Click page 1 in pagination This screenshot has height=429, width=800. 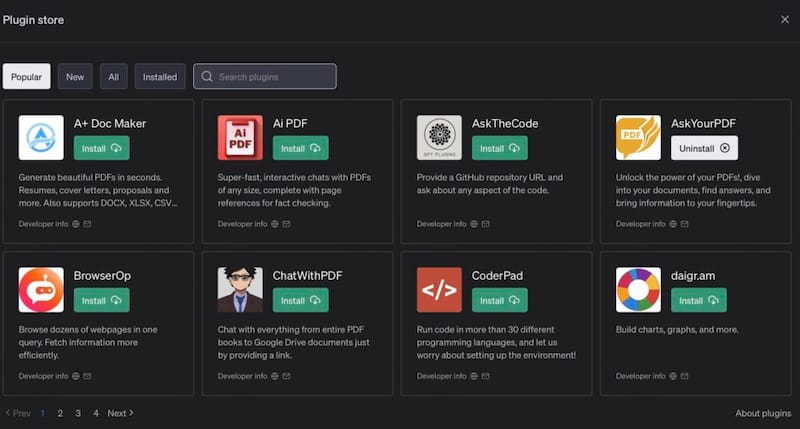(x=42, y=413)
